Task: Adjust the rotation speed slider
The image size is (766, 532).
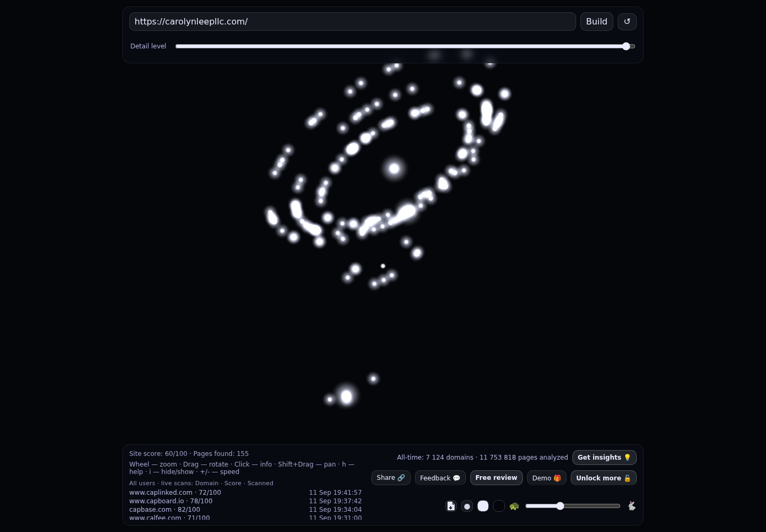Action: pos(573,506)
